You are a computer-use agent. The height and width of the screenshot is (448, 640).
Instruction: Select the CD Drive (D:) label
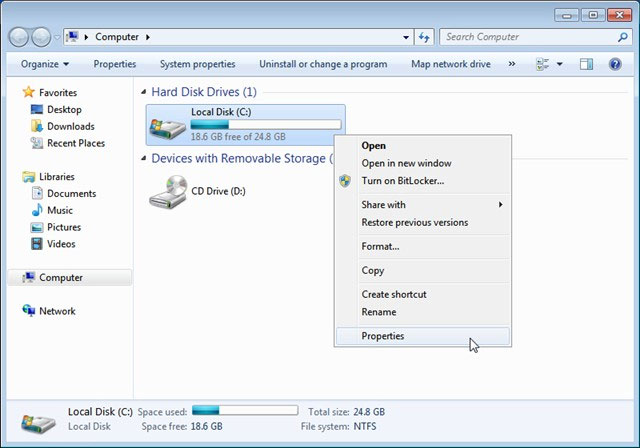pyautogui.click(x=218, y=191)
